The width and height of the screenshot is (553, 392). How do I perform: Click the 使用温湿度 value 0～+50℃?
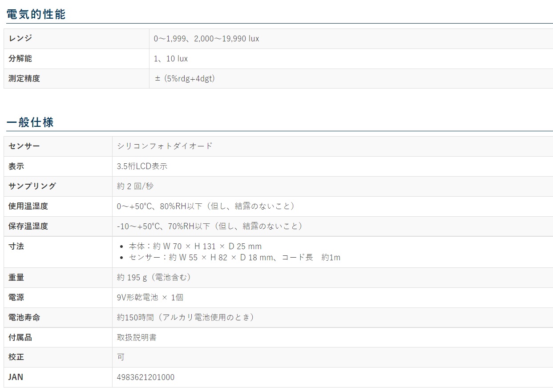point(206,206)
